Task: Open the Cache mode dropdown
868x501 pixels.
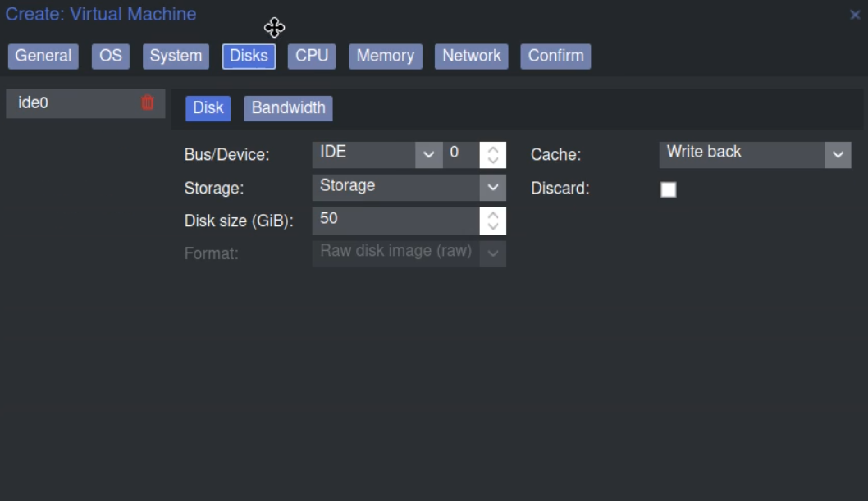Action: coord(837,154)
